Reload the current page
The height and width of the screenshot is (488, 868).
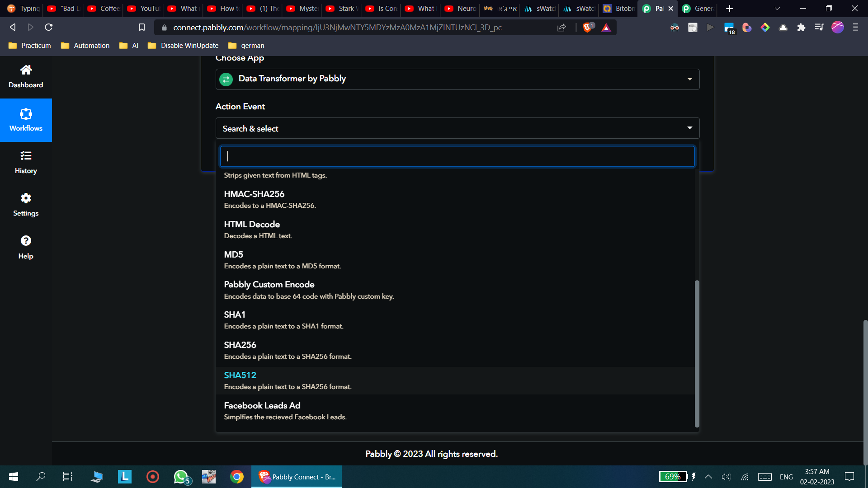coord(49,28)
